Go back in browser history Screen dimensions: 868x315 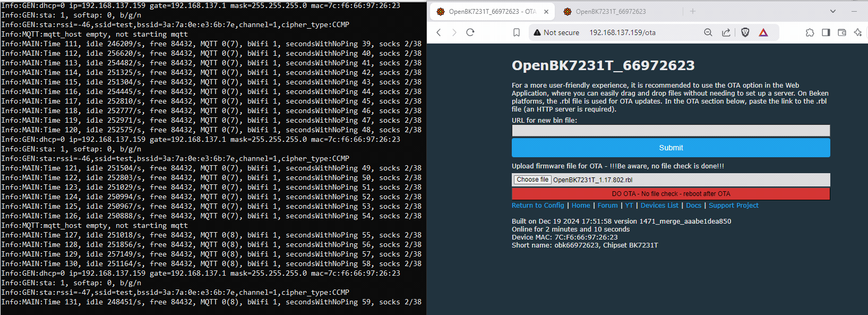pyautogui.click(x=439, y=32)
